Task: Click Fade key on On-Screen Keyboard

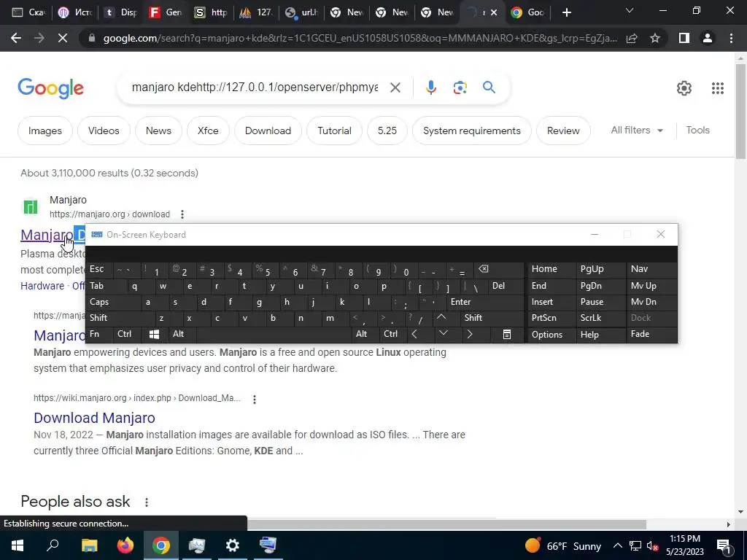Action: [x=651, y=334]
